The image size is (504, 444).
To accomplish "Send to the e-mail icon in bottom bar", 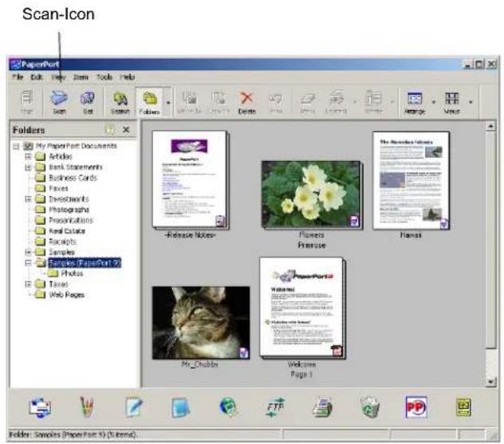I will pyautogui.click(x=40, y=407).
